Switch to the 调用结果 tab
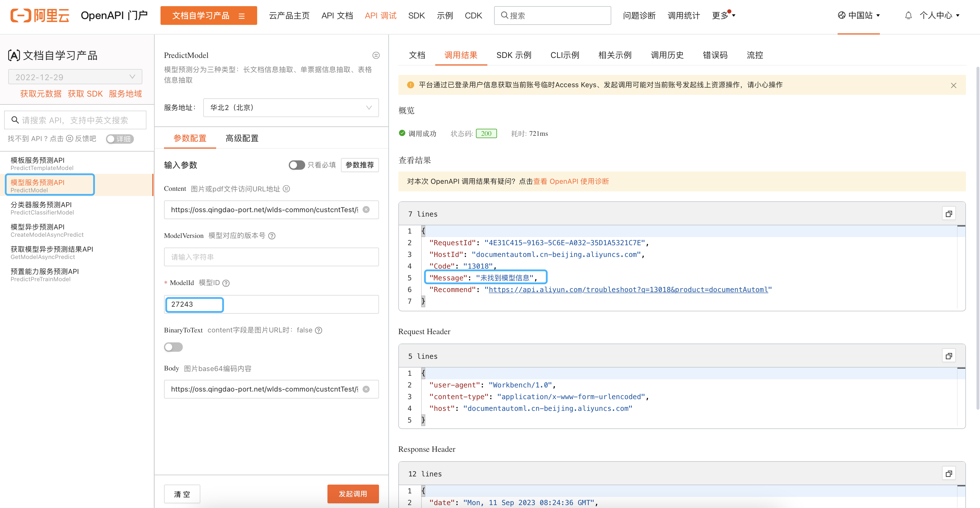 click(461, 55)
